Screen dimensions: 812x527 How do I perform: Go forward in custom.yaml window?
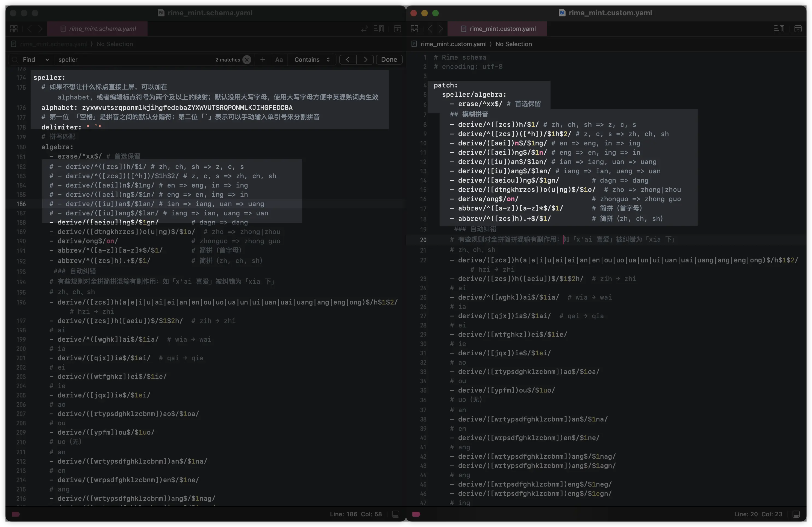click(441, 29)
